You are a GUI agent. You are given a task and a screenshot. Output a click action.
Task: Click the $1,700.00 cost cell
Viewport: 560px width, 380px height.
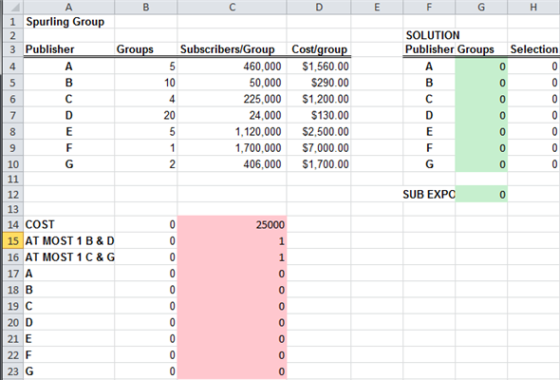(x=319, y=164)
